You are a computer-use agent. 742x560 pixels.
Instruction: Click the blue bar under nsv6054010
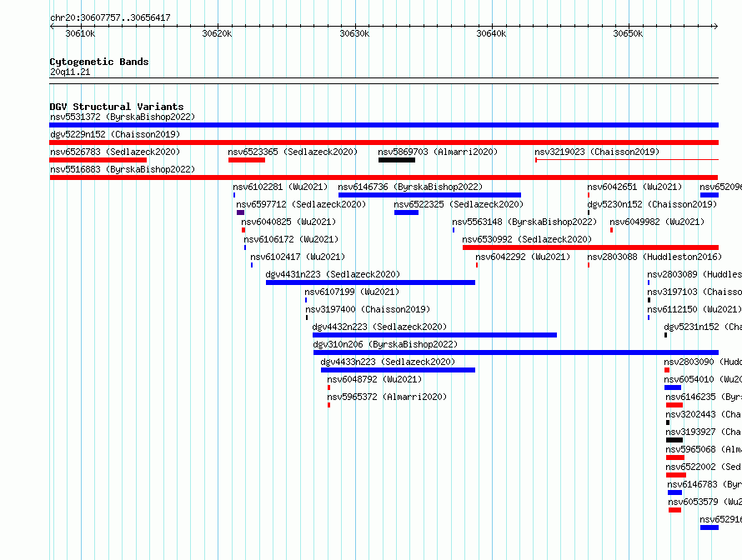(x=673, y=387)
